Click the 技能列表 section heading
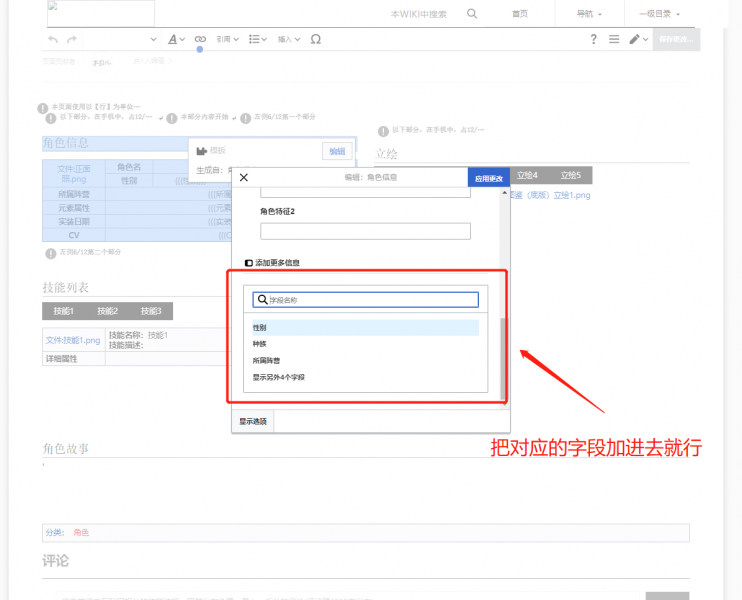The width and height of the screenshot is (742, 600). 66,287
